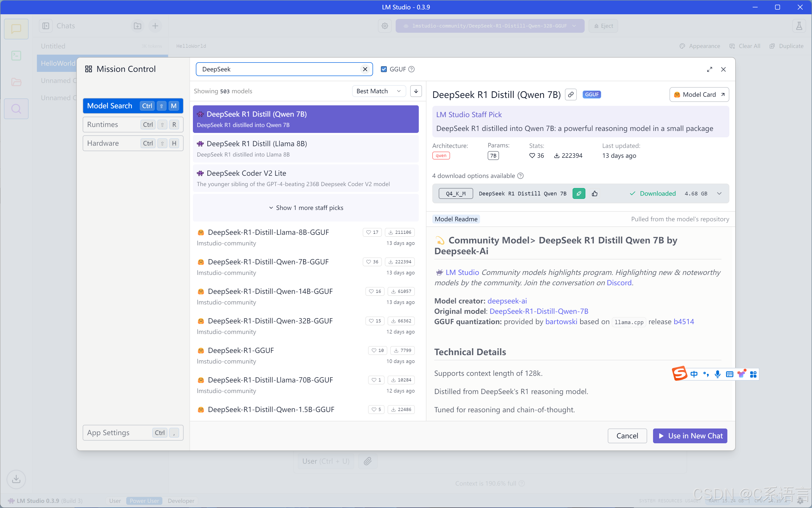Clear the DeepSeek search text with X icon
This screenshot has height=508, width=812.
coord(365,69)
